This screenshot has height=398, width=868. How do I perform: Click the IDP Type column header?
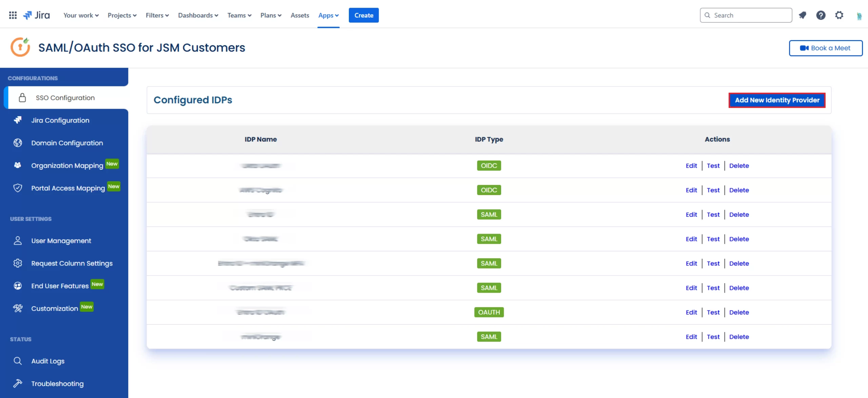pyautogui.click(x=489, y=139)
